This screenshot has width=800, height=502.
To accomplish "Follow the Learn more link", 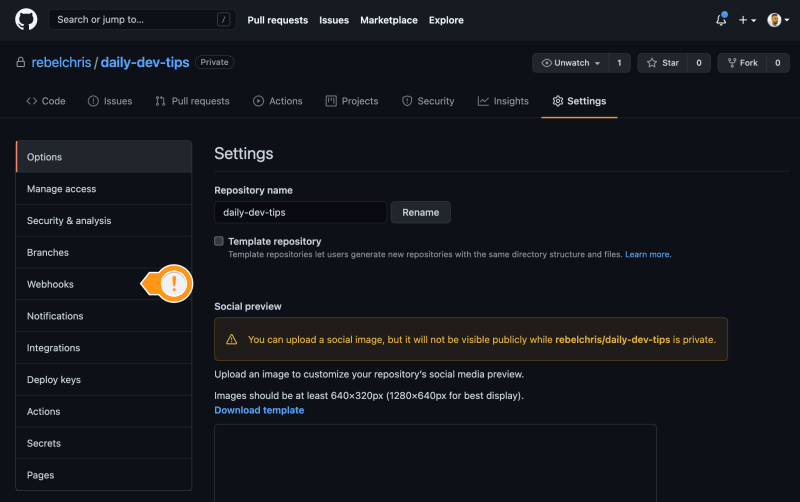I will (x=647, y=254).
